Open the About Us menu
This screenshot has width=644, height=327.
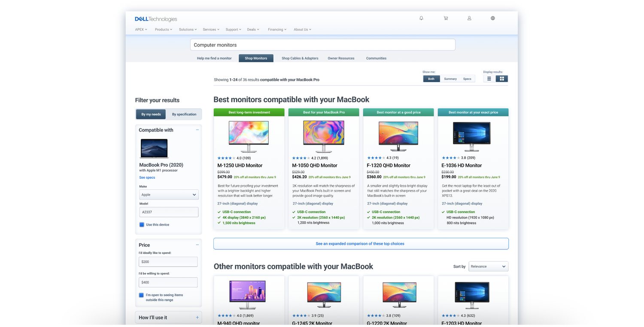tap(302, 30)
